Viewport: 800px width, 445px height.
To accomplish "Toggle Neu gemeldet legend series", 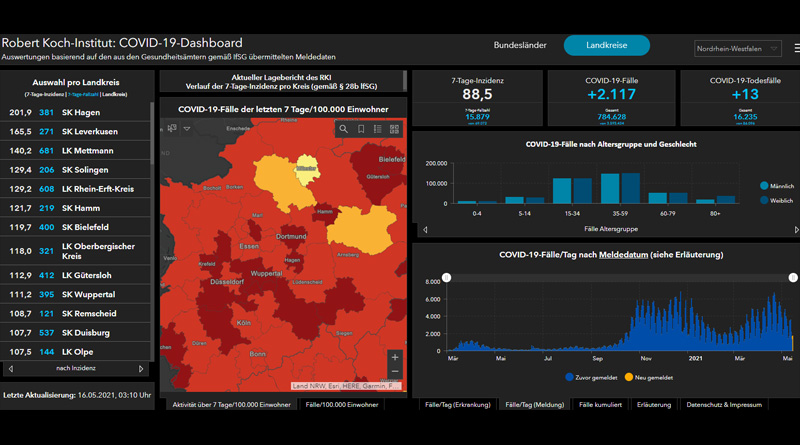I will [x=648, y=378].
